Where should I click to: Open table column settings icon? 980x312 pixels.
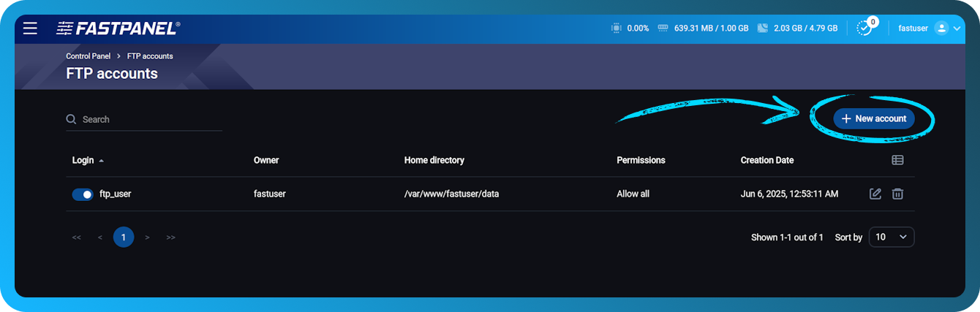point(897,160)
